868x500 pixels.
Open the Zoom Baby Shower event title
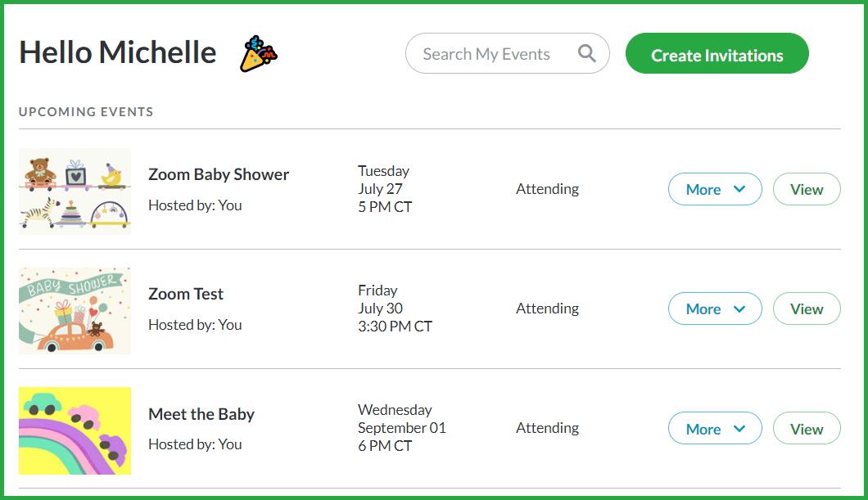pyautogui.click(x=219, y=174)
